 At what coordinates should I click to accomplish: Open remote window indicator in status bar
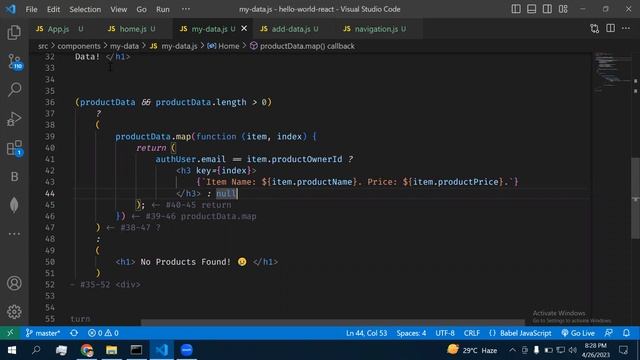click(x=10, y=333)
